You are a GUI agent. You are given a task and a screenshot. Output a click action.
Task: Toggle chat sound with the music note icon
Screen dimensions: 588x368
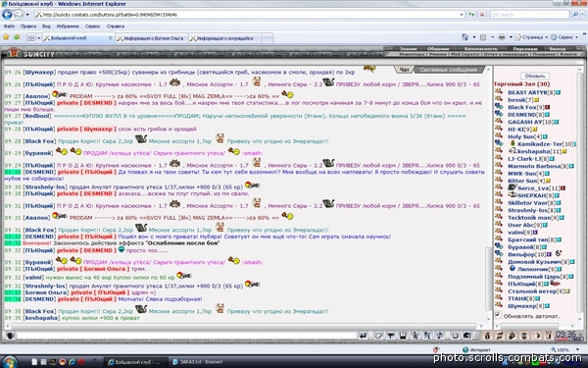click(439, 336)
